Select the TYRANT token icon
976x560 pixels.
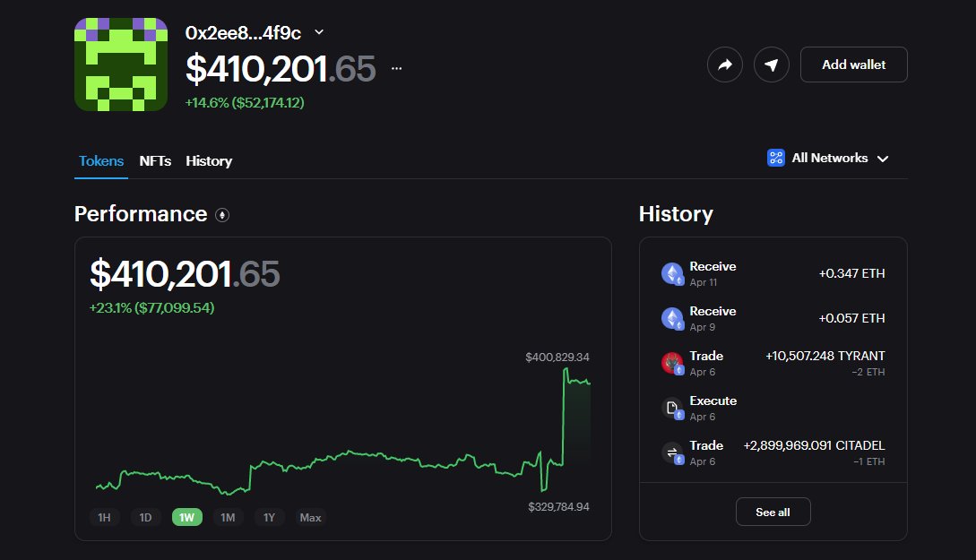(x=674, y=363)
